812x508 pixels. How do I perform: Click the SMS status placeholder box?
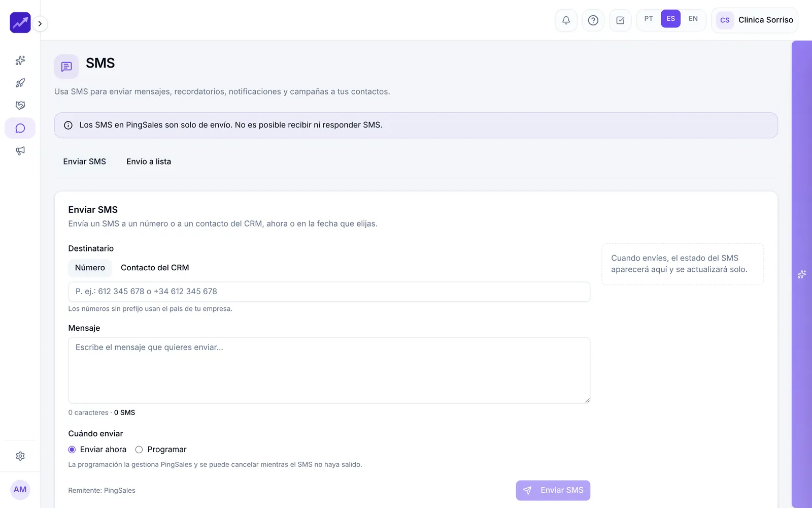[x=683, y=264]
